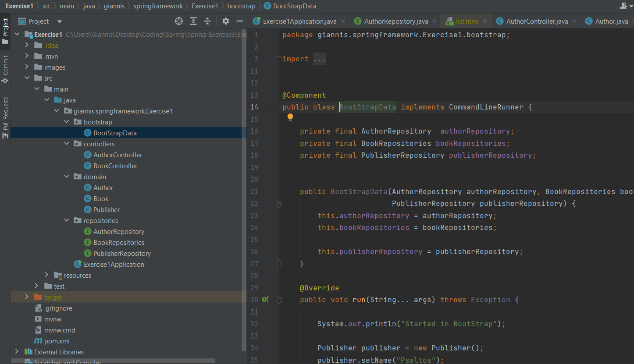The height and width of the screenshot is (364, 634).
Task: Expand the resources folder
Action: click(x=47, y=275)
